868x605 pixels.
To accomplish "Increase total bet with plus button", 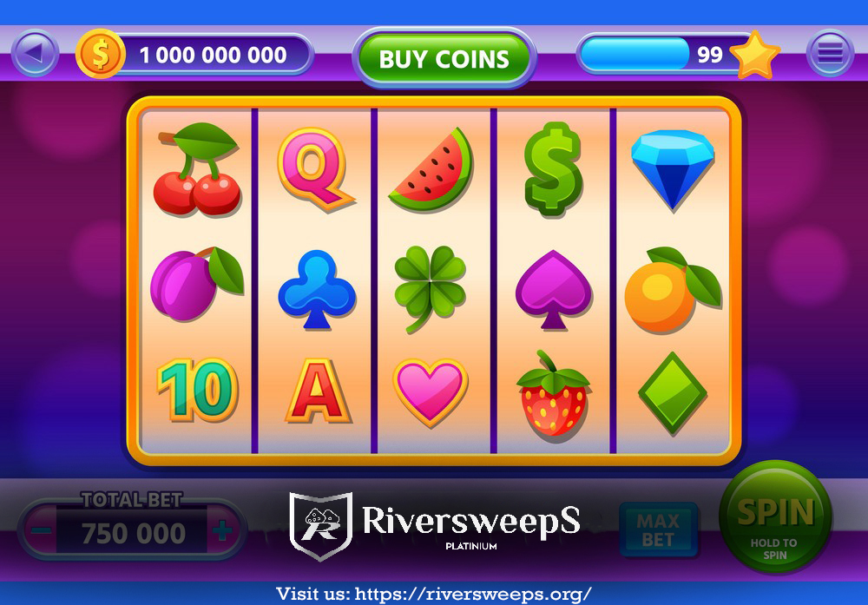I will 222,531.
